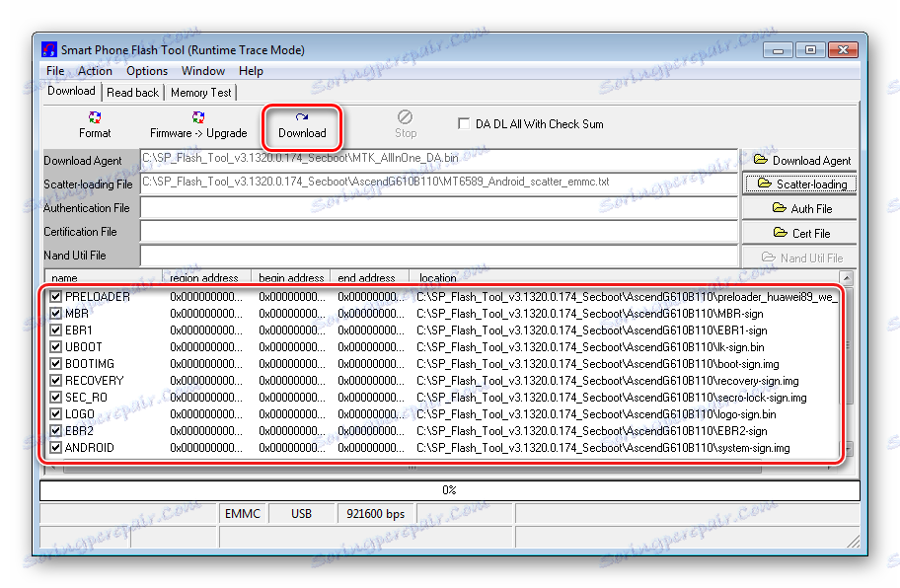Click the Nand Util File field
This screenshot has height=588, width=900.
pos(438,256)
